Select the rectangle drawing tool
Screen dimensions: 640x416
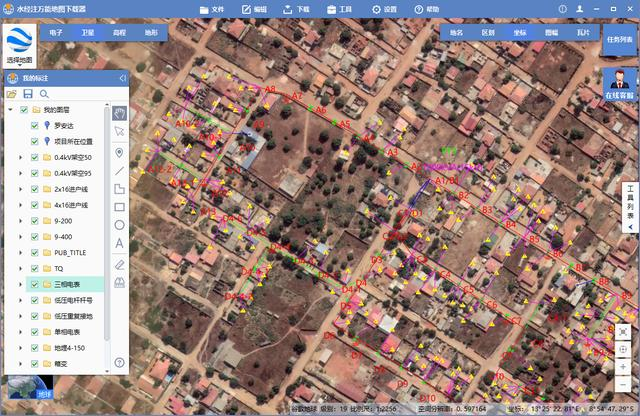(119, 207)
